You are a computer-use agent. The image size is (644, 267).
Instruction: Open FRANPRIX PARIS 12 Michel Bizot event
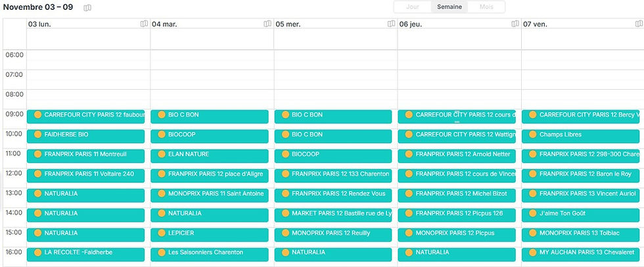pyautogui.click(x=457, y=195)
